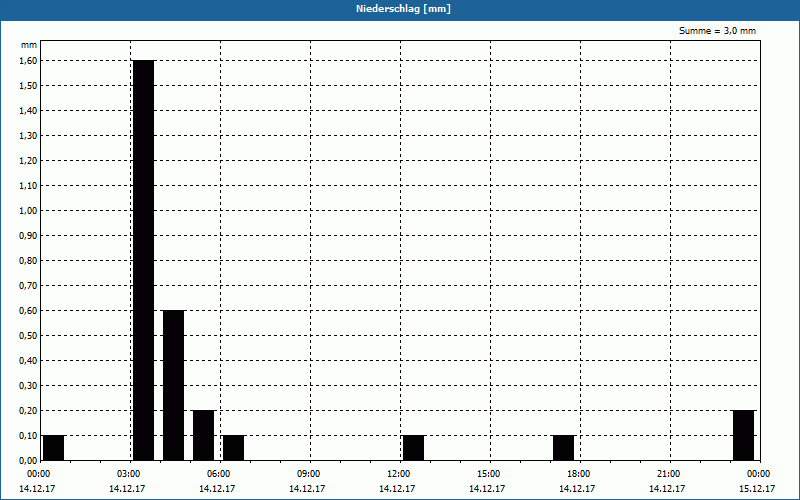This screenshot has height=500, width=800.
Task: Click the 0,10 mm bar just after 06:00
Action: pos(234,448)
